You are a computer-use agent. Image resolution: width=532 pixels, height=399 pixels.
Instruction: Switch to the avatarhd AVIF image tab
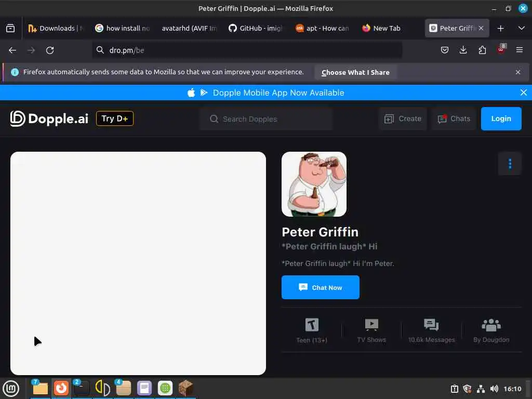[x=189, y=29]
